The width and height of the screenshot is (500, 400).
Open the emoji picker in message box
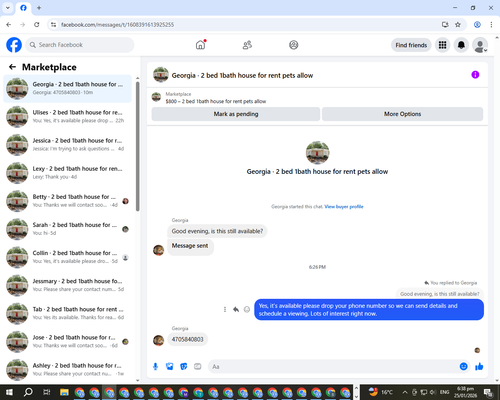pyautogui.click(x=463, y=367)
